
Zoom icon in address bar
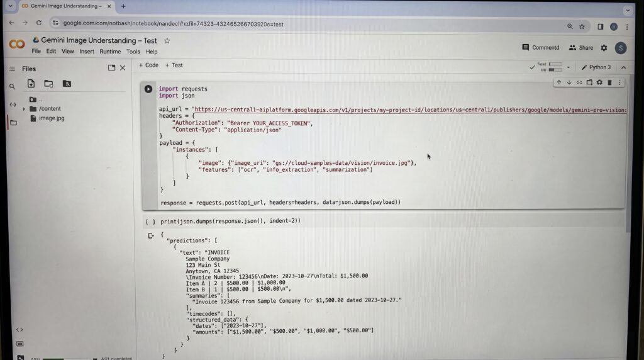pyautogui.click(x=570, y=26)
